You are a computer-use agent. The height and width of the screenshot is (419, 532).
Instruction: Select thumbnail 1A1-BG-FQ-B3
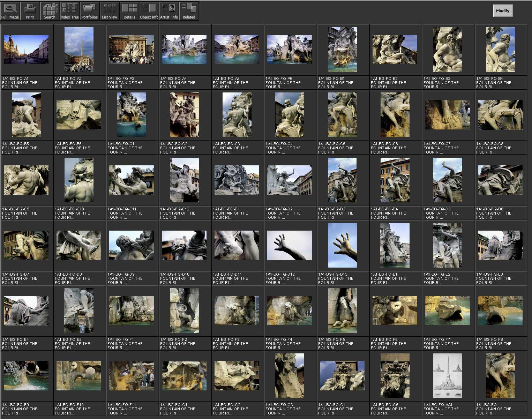[448, 50]
